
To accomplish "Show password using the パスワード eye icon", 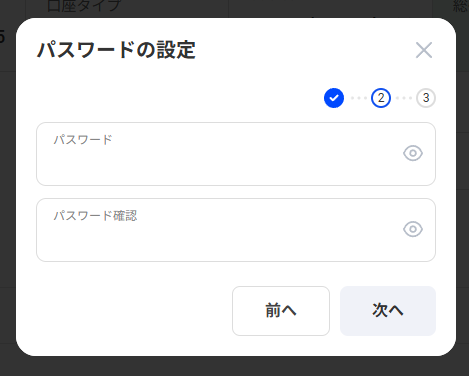I will tap(413, 153).
